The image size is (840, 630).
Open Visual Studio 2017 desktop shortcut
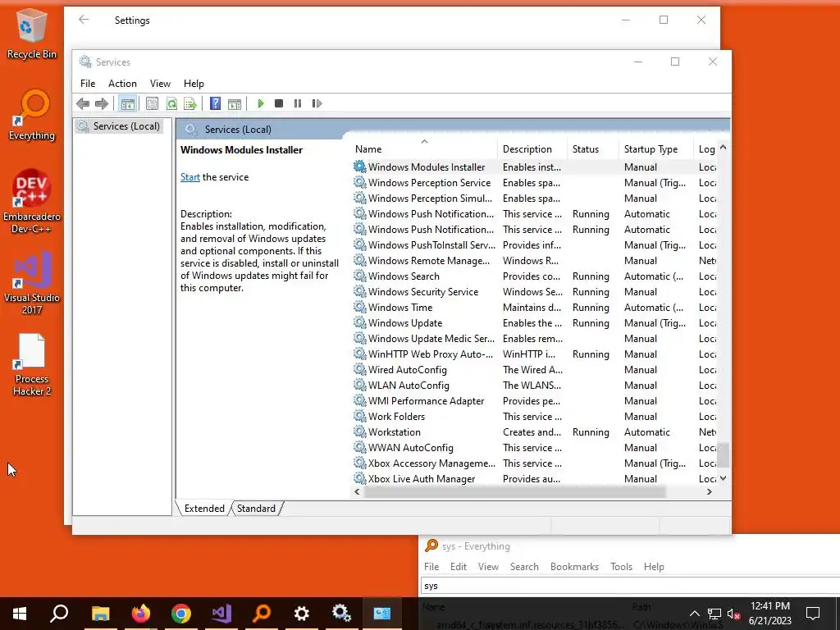(x=32, y=283)
